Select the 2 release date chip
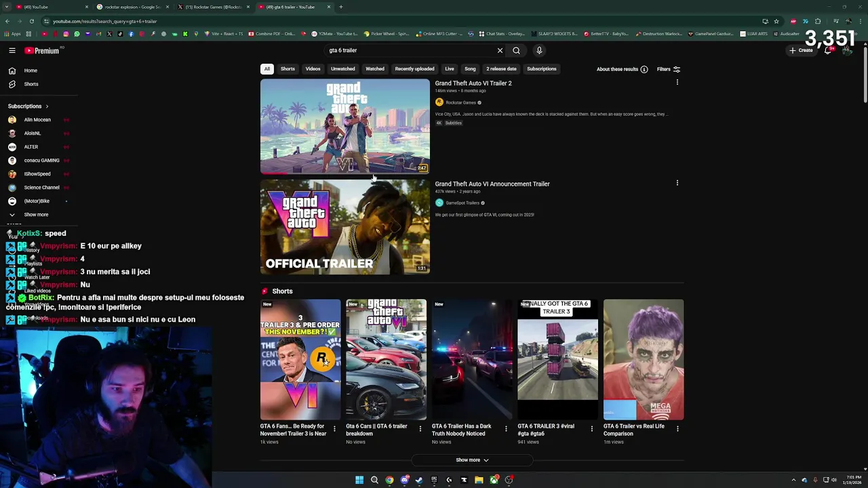 pos(501,68)
